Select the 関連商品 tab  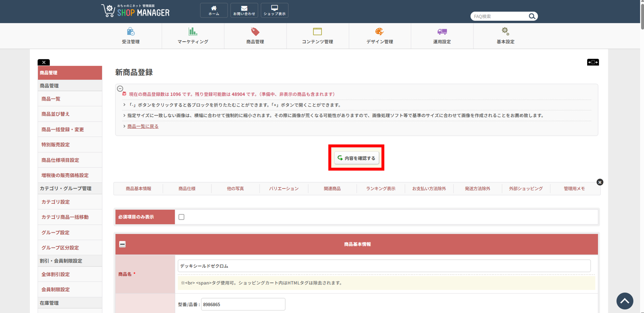tap(332, 189)
